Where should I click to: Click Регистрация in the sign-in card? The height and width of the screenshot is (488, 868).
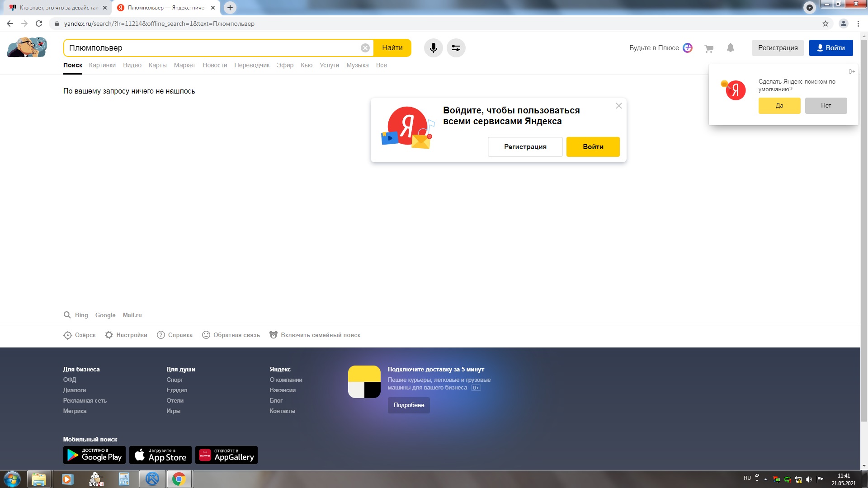525,147
